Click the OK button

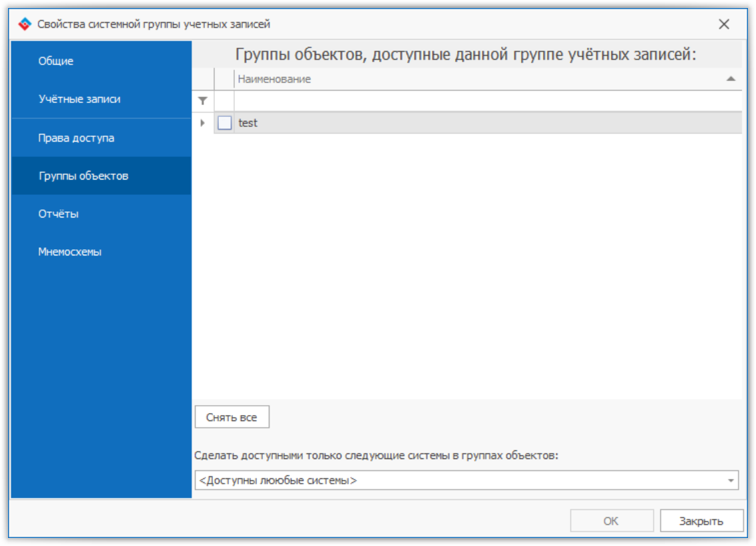612,521
